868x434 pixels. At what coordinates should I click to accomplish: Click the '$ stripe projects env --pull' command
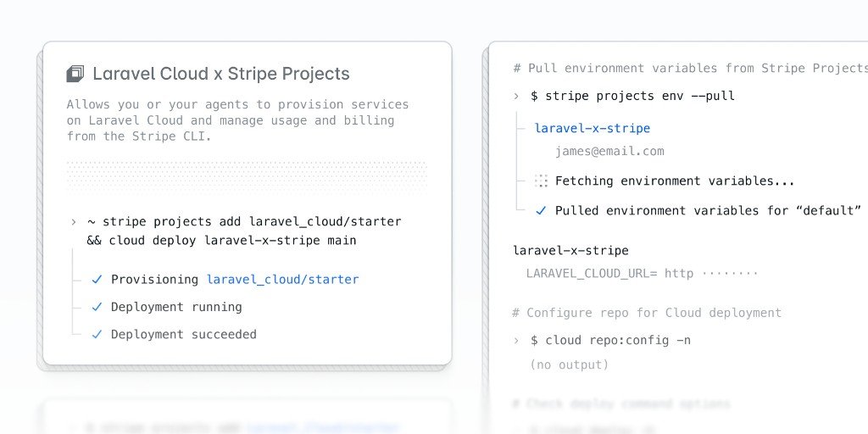(632, 96)
